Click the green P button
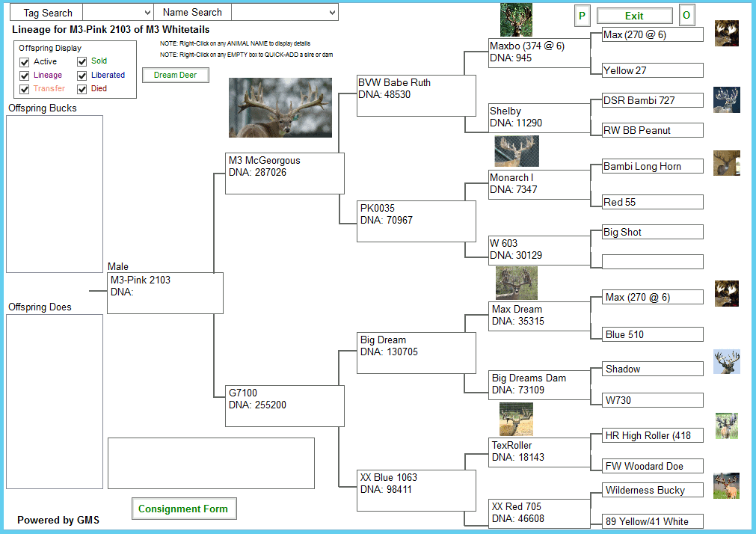The width and height of the screenshot is (756, 534). (583, 16)
